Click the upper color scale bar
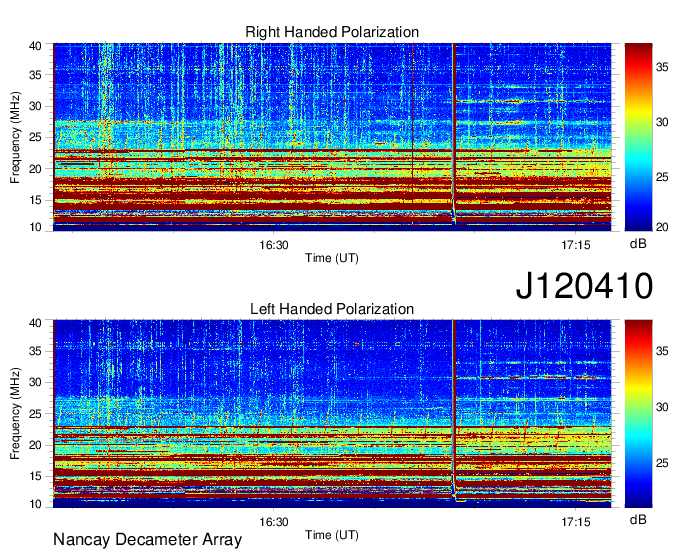This screenshot has height=552, width=680. pyautogui.click(x=638, y=137)
